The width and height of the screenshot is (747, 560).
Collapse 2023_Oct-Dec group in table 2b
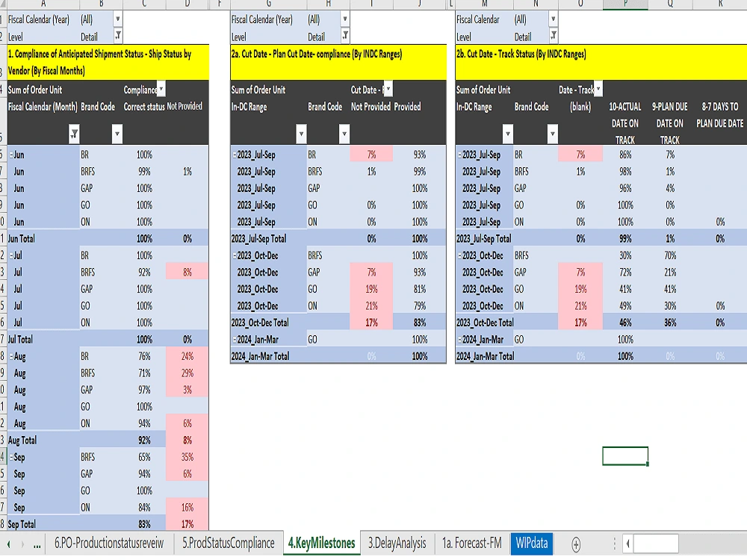pyautogui.click(x=459, y=255)
